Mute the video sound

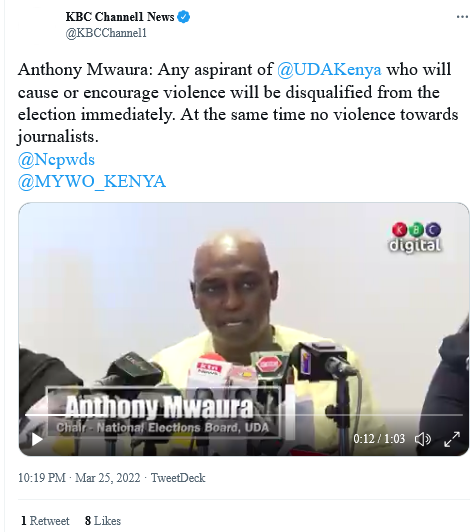pyautogui.click(x=423, y=439)
